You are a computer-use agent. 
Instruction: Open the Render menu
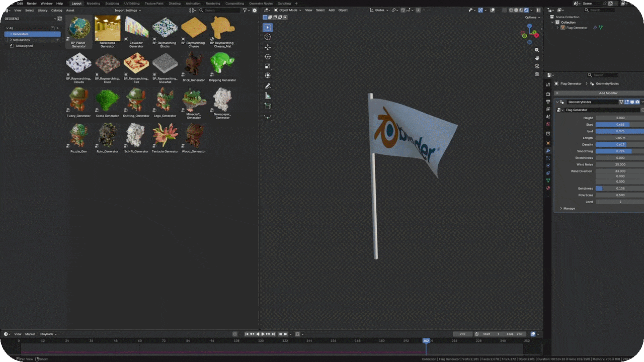(32, 4)
